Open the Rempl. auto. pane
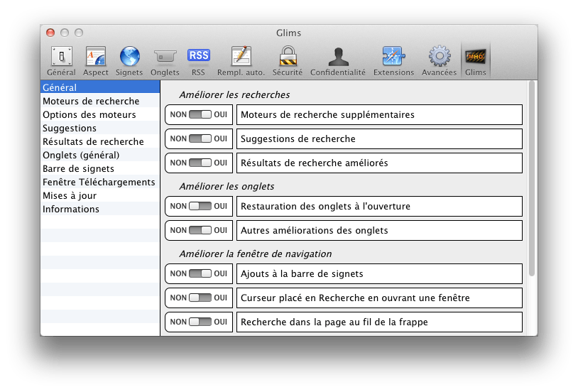 point(241,61)
